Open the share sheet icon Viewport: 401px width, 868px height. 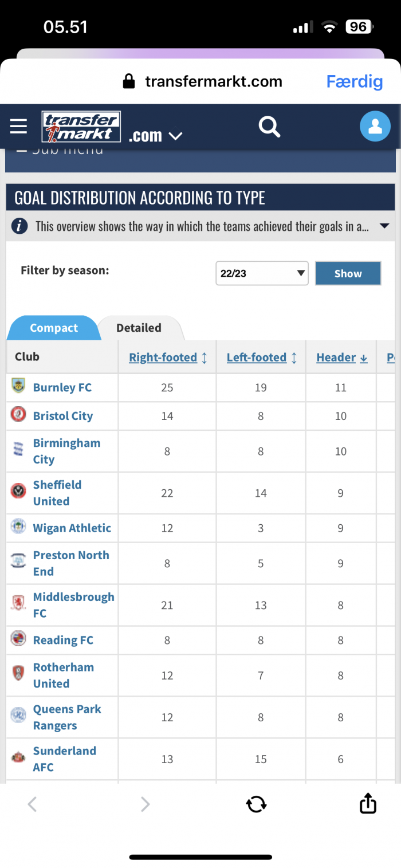coord(368,803)
